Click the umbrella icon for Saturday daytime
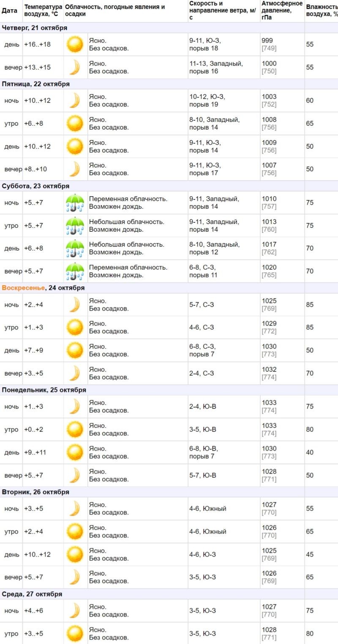 [x=75, y=248]
